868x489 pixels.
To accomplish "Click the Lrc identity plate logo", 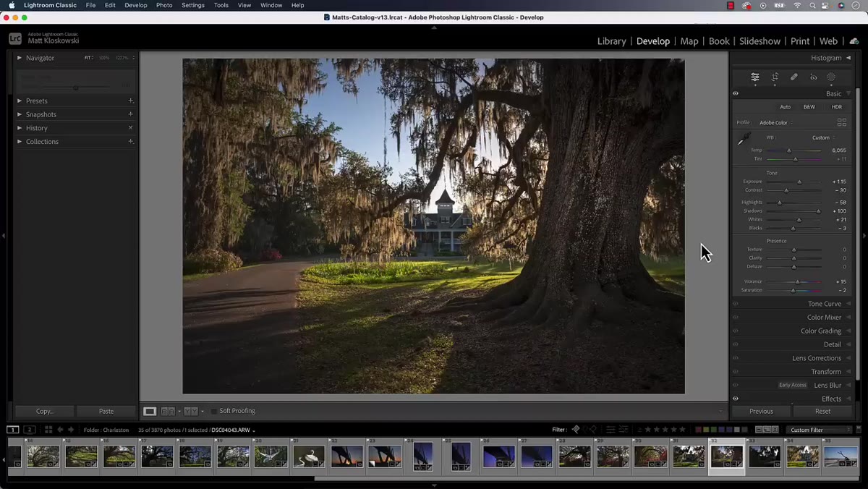I will pyautogui.click(x=15, y=39).
